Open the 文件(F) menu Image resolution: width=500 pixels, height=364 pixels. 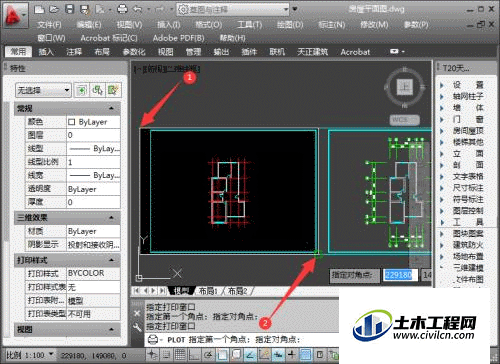49,25
